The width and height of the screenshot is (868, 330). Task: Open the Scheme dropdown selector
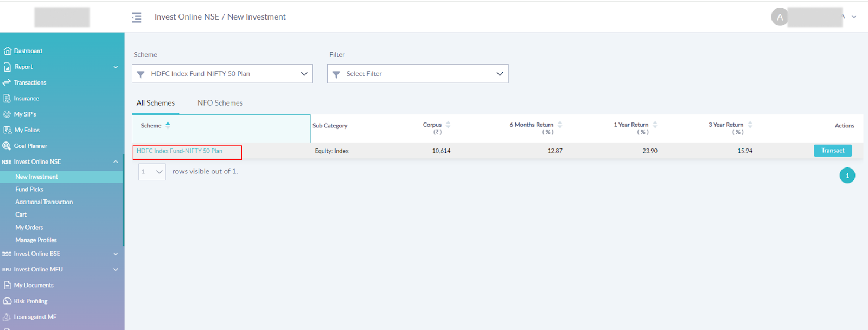pos(222,74)
